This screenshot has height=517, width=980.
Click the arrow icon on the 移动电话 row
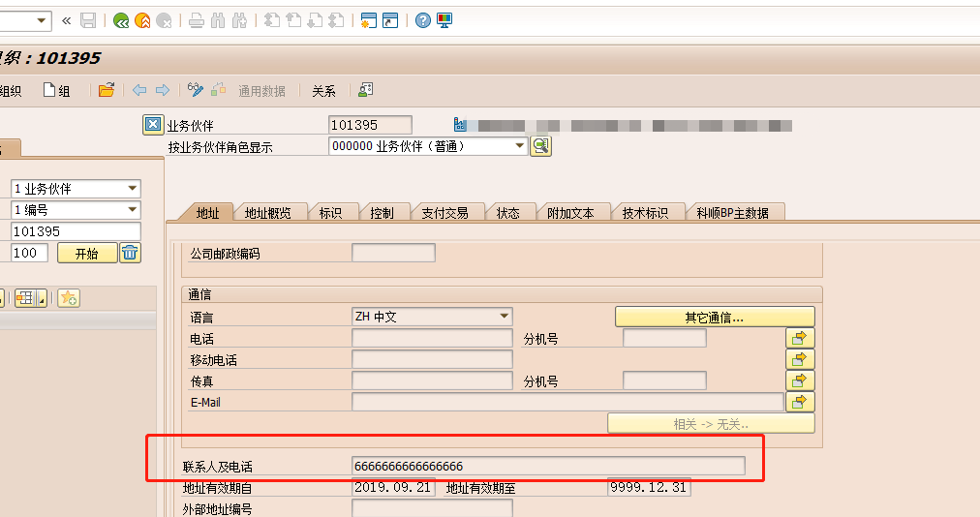point(799,359)
